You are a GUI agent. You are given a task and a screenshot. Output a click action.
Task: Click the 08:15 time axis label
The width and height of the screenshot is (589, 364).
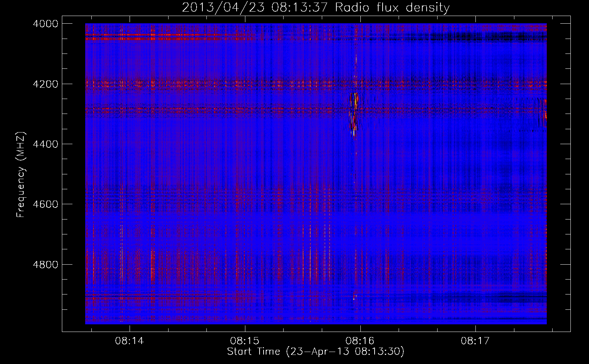[x=245, y=341]
